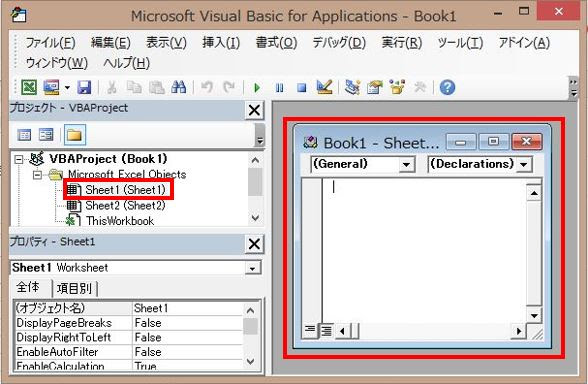Open the (General) object dropdown

tap(406, 165)
